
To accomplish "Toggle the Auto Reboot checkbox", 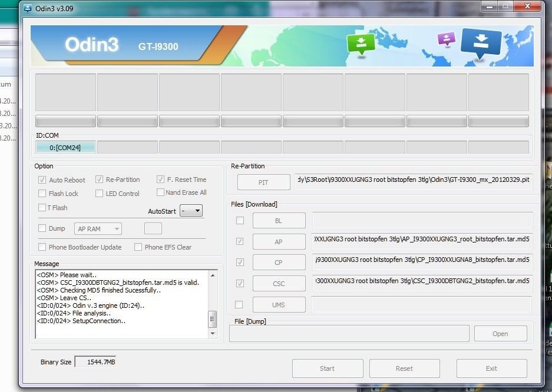I will [42, 180].
